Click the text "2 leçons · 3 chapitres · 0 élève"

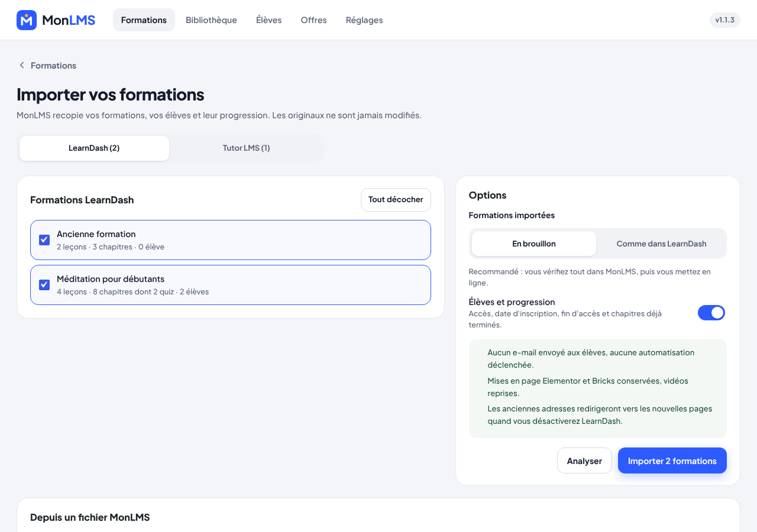[111, 247]
